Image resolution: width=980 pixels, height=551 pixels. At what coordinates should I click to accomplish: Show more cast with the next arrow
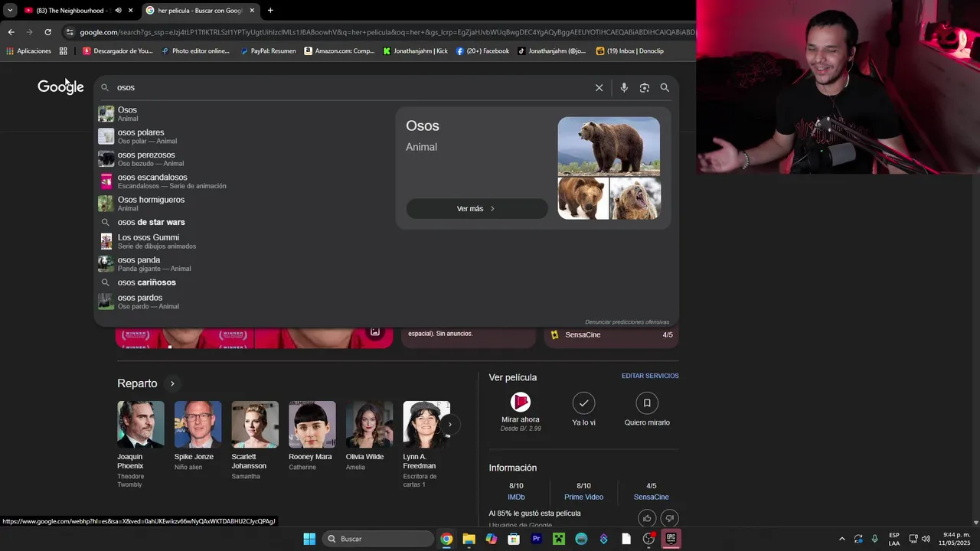pyautogui.click(x=450, y=425)
